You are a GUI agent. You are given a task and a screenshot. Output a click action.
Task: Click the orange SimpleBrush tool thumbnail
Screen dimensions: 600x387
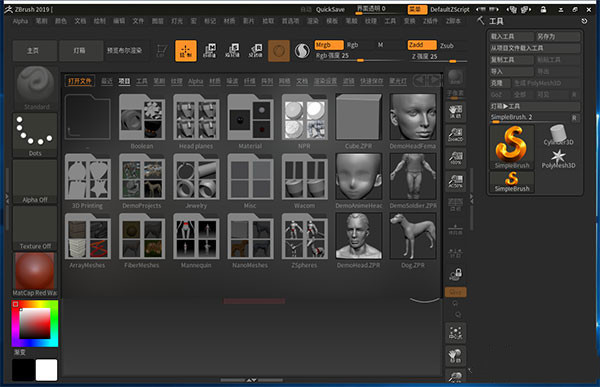pos(512,147)
